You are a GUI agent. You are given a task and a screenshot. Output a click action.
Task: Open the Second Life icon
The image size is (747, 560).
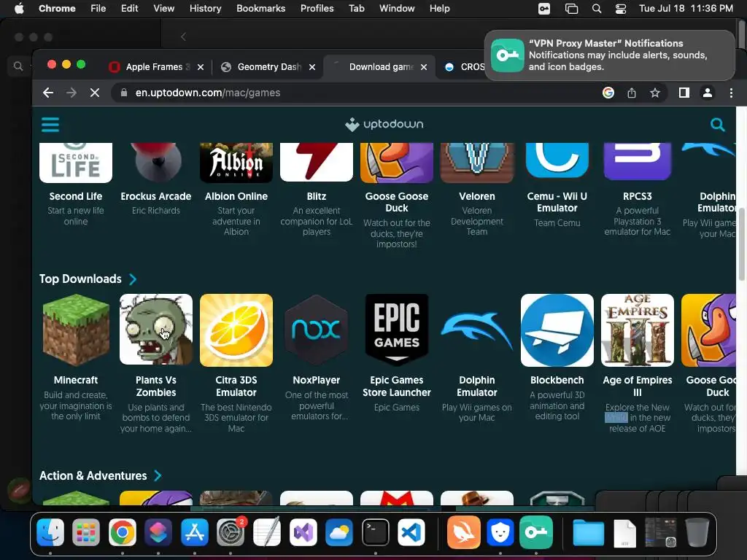click(76, 163)
